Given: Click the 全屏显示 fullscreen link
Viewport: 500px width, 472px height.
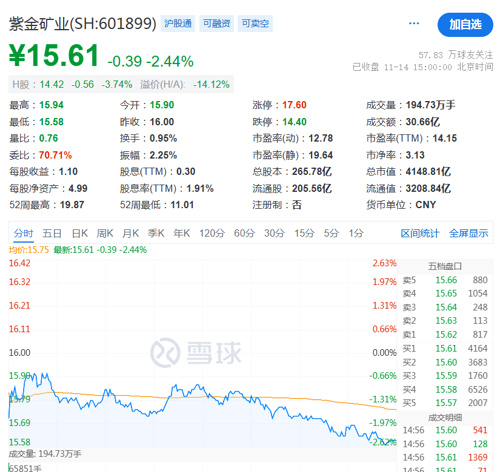Looking at the screenshot, I should 468,233.
